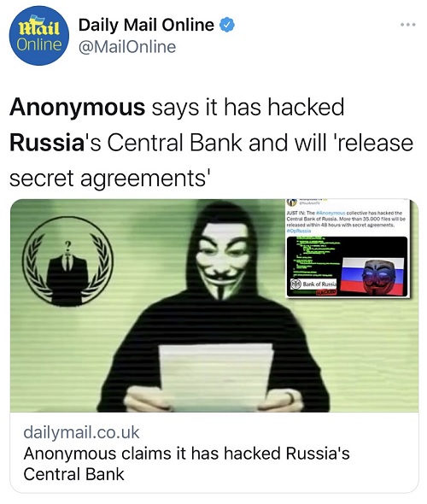This screenshot has height=504, width=427.
Task: Open the card headline about Russia's Central Bank
Action: (186, 464)
